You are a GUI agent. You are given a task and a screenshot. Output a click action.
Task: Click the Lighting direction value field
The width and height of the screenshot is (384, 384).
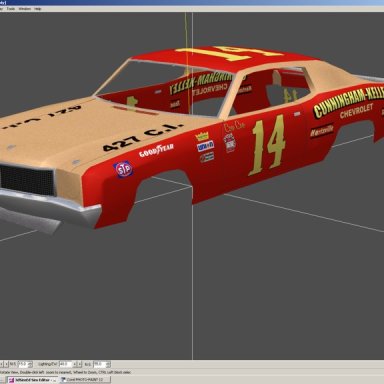pyautogui.click(x=66, y=364)
